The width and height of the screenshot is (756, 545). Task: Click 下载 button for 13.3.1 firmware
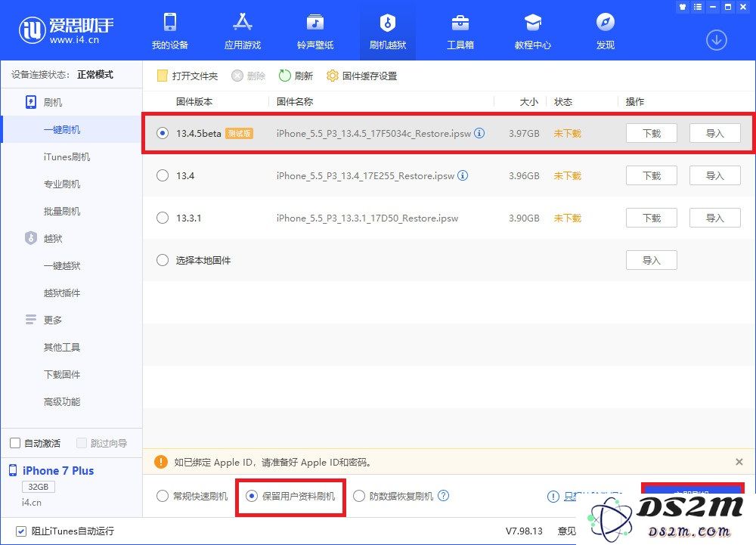pyautogui.click(x=652, y=218)
